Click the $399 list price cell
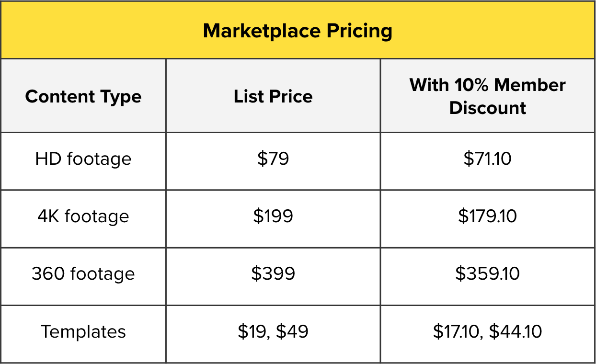Image resolution: width=596 pixels, height=364 pixels. 273,273
